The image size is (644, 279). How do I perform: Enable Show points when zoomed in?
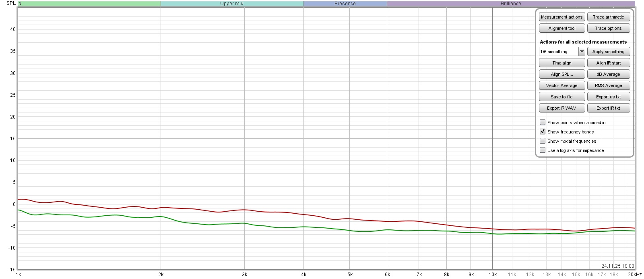point(543,122)
